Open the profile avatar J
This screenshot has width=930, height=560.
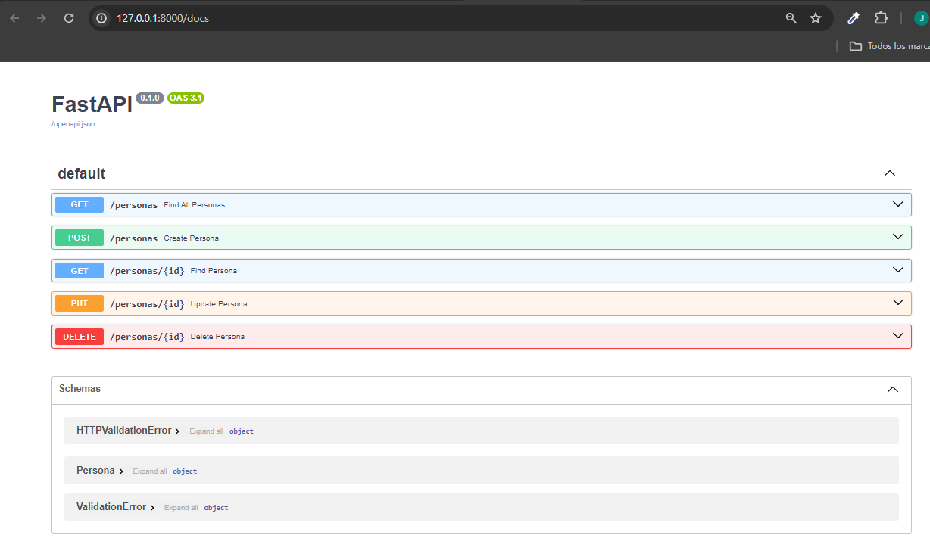(x=922, y=18)
